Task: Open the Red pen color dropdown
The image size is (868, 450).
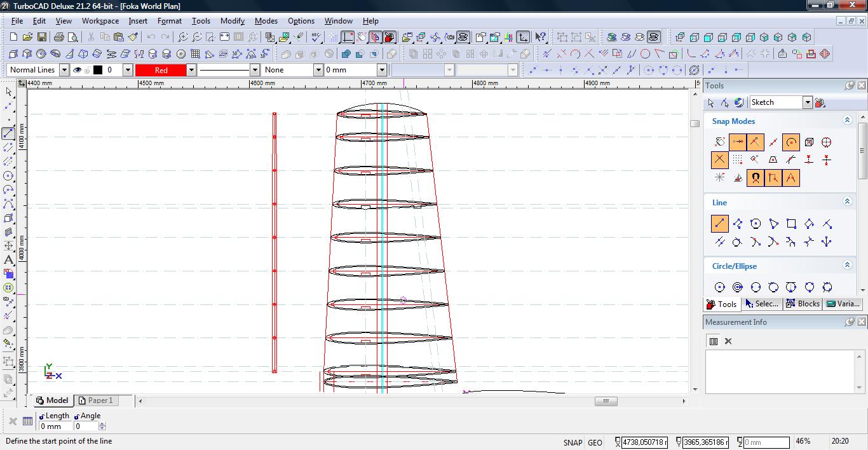Action: pos(191,70)
